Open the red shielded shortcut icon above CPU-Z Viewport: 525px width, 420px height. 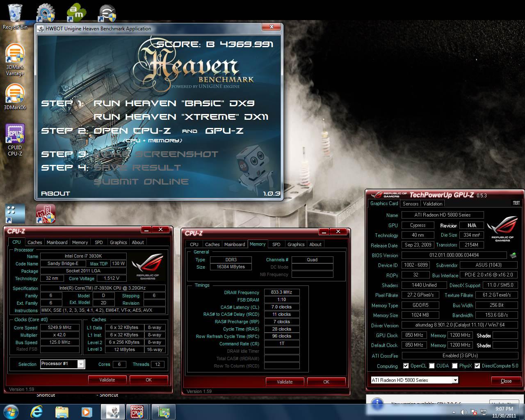coord(46,214)
